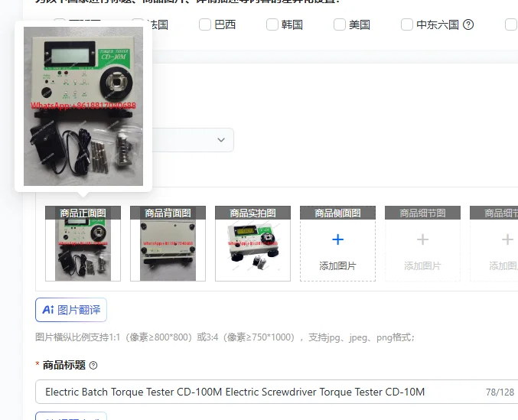Click plus icon in the partially visible 商品细节图 slot

point(507,239)
